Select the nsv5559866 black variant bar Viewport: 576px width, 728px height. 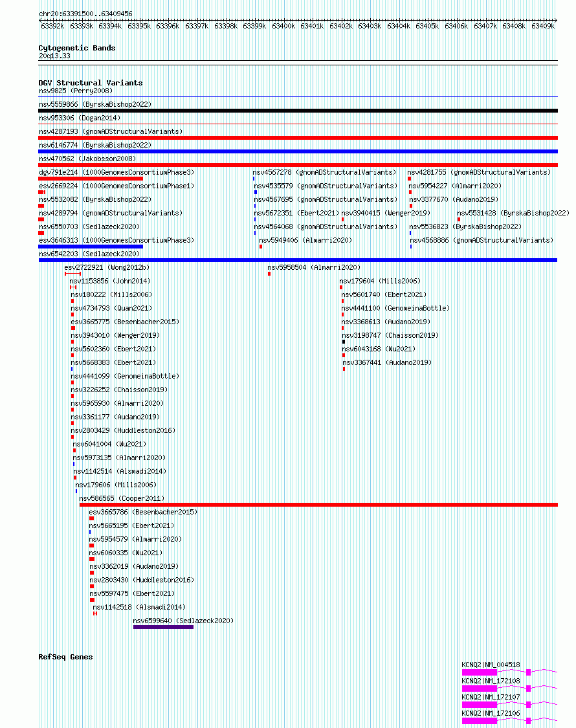tap(298, 111)
